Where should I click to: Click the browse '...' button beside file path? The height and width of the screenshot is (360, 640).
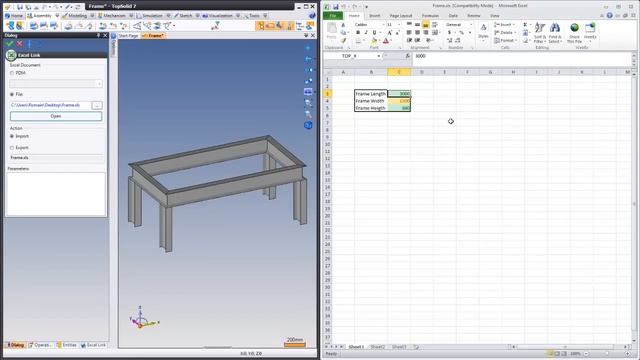[x=97, y=105]
